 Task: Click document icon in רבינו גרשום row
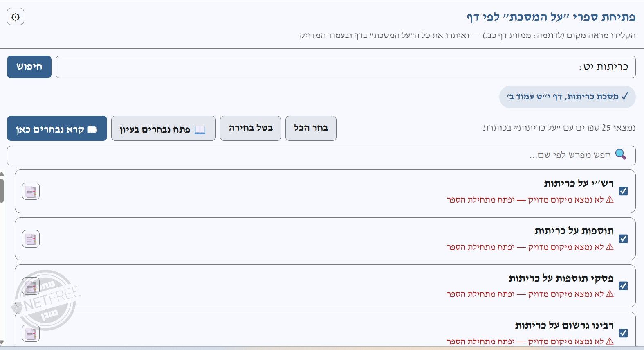tap(31, 333)
